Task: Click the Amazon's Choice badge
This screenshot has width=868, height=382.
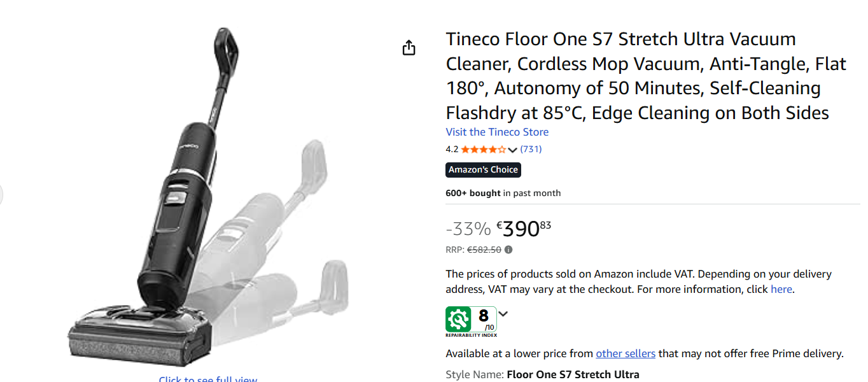Action: tap(483, 169)
